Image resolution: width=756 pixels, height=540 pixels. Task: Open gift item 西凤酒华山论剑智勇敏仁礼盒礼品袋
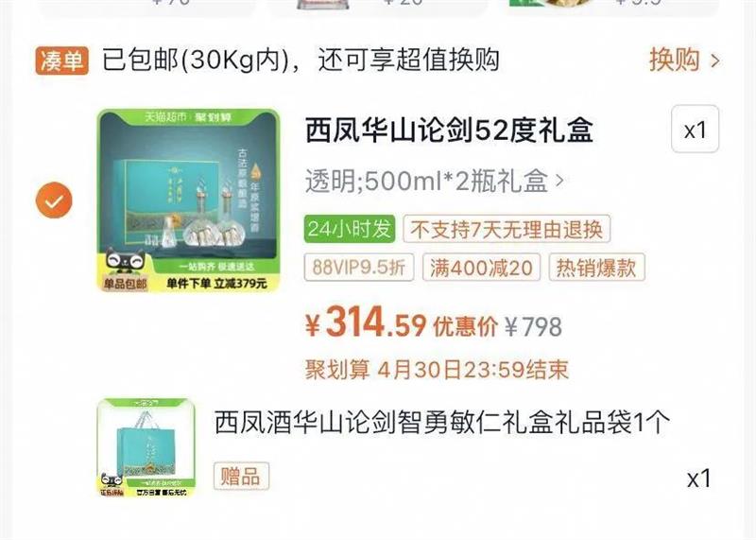pyautogui.click(x=442, y=422)
